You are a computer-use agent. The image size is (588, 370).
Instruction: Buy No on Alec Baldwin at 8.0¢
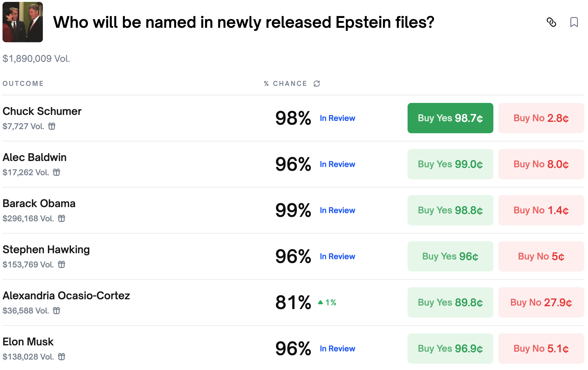click(541, 164)
